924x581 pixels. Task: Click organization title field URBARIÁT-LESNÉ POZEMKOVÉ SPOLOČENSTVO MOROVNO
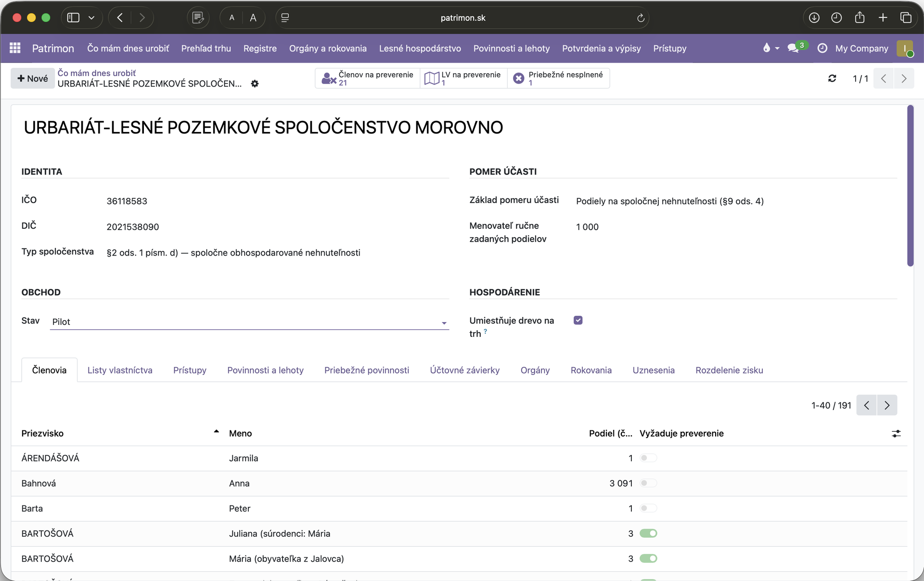[263, 128]
